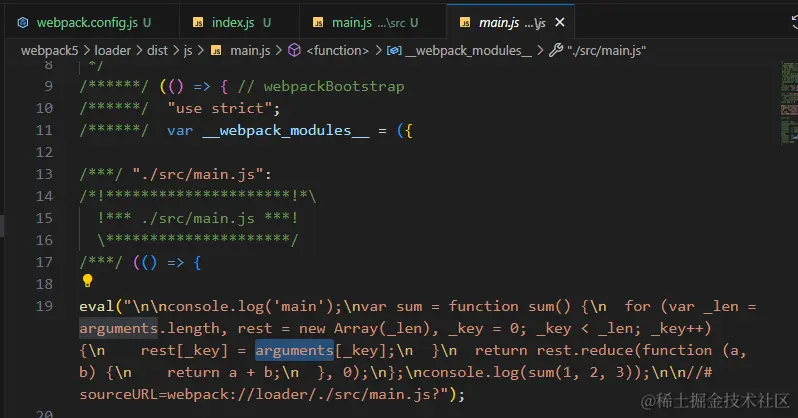The width and height of the screenshot is (798, 418).
Task: Click the yellow lightbulb code action icon
Action: tap(88, 281)
